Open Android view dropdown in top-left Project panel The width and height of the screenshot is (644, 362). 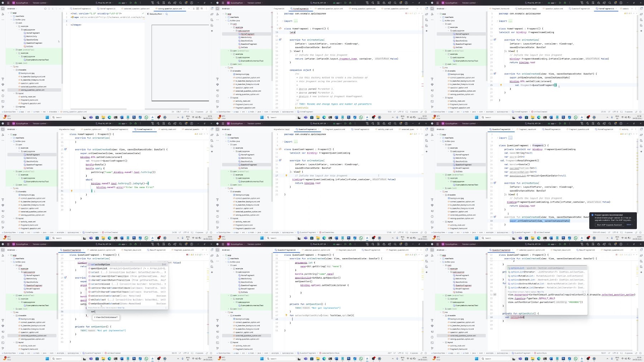(x=12, y=9)
